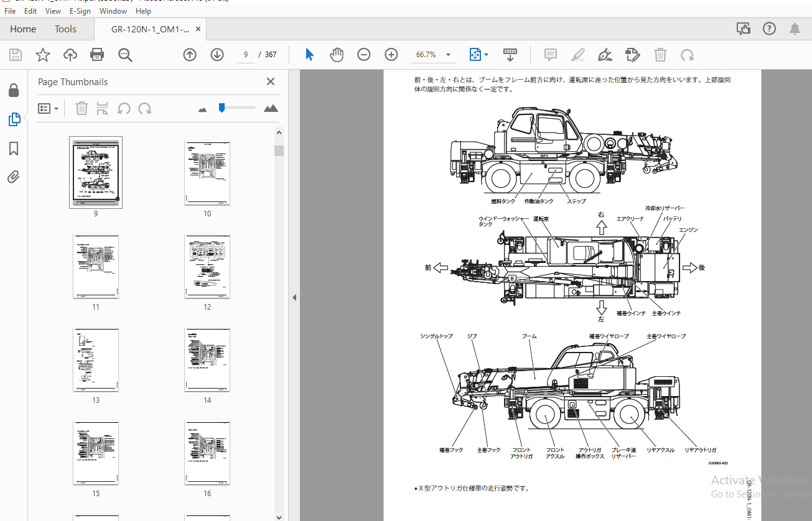
Task: Click the fit page tool icon
Action: point(475,55)
